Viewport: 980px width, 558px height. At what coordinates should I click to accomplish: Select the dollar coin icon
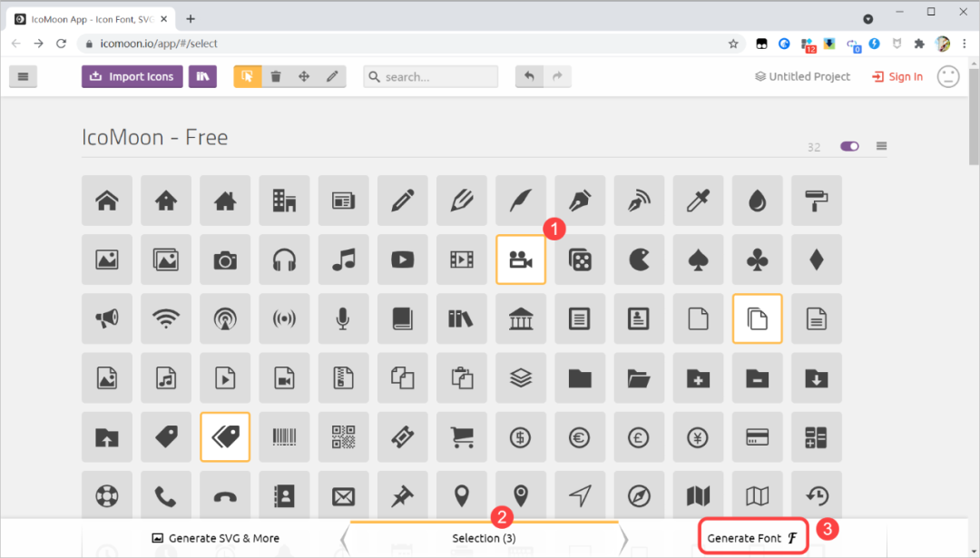(521, 436)
